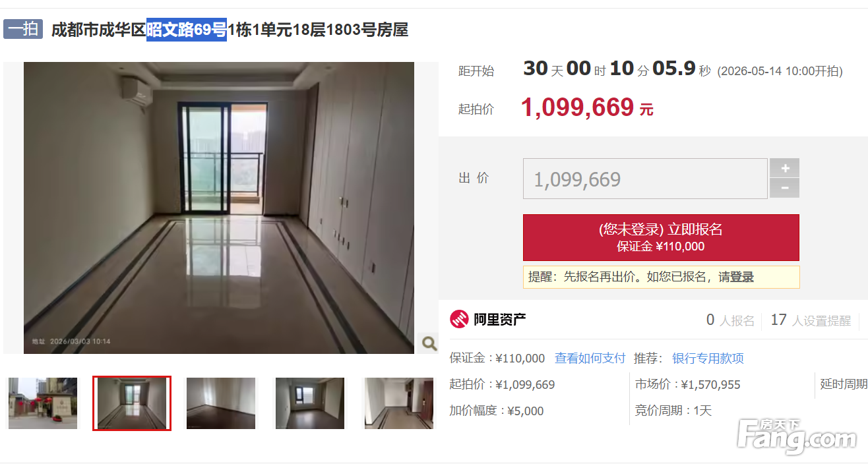Viewport: 868px width, 464px height.
Task: Select the third dark room thumbnail
Action: tap(221, 403)
